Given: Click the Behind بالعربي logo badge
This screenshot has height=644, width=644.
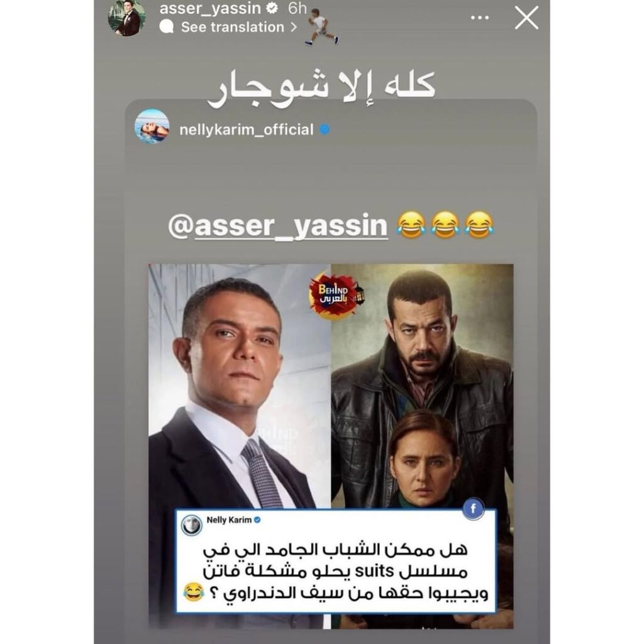Looking at the screenshot, I should pyautogui.click(x=336, y=294).
